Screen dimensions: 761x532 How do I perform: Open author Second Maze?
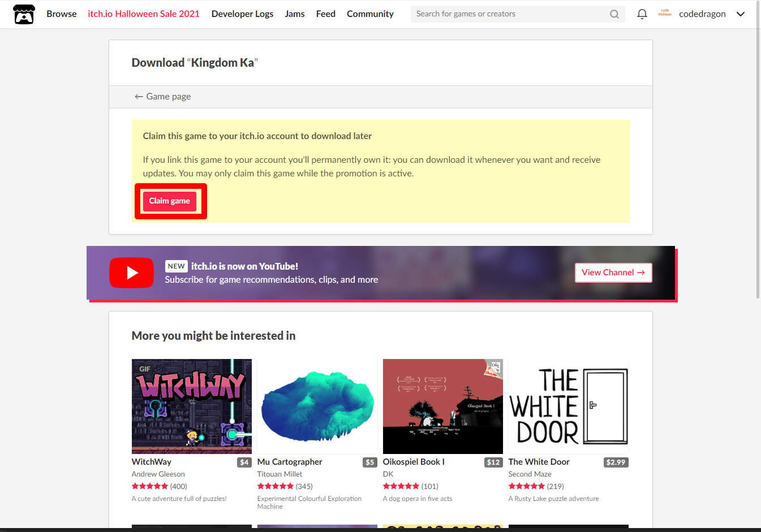click(530, 474)
